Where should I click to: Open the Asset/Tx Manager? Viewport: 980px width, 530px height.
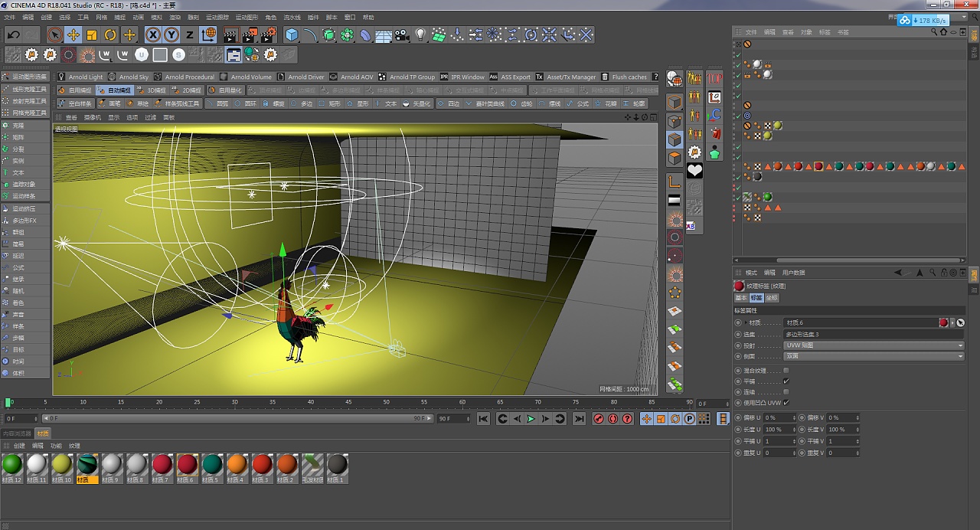click(x=566, y=77)
